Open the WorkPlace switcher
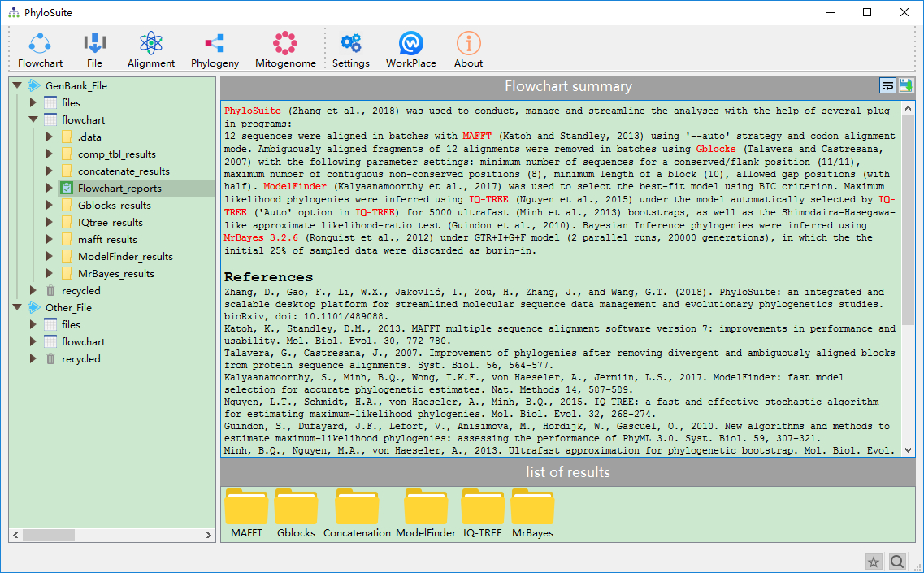The width and height of the screenshot is (924, 573). [x=410, y=50]
